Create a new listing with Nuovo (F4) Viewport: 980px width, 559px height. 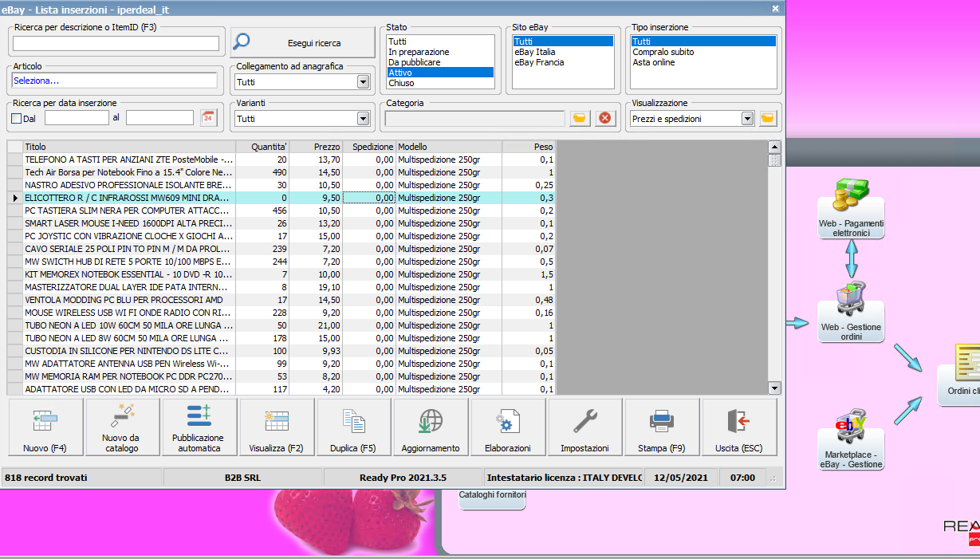45,427
